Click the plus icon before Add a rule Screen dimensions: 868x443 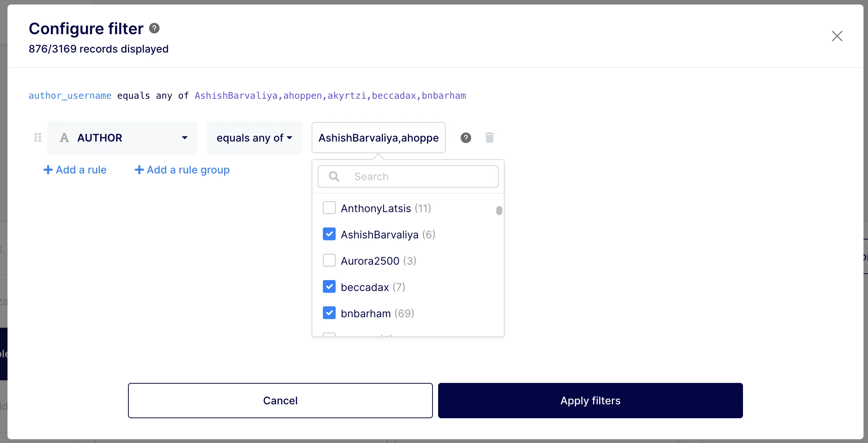[x=48, y=170]
